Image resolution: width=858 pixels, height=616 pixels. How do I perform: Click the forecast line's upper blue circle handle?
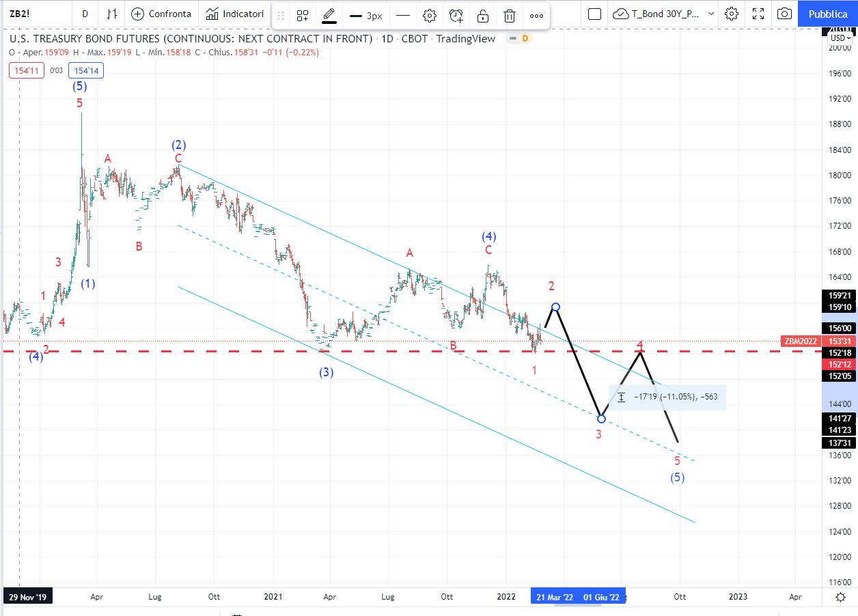556,307
